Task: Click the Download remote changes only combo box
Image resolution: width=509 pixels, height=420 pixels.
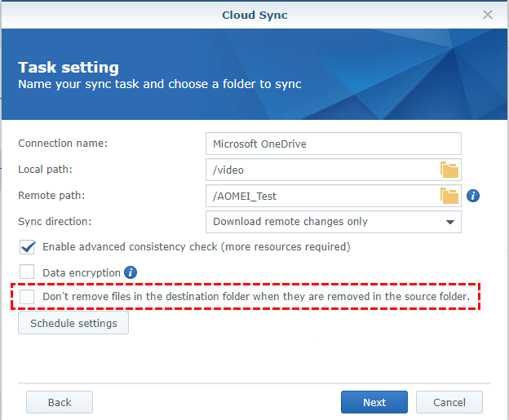Action: tap(322, 222)
